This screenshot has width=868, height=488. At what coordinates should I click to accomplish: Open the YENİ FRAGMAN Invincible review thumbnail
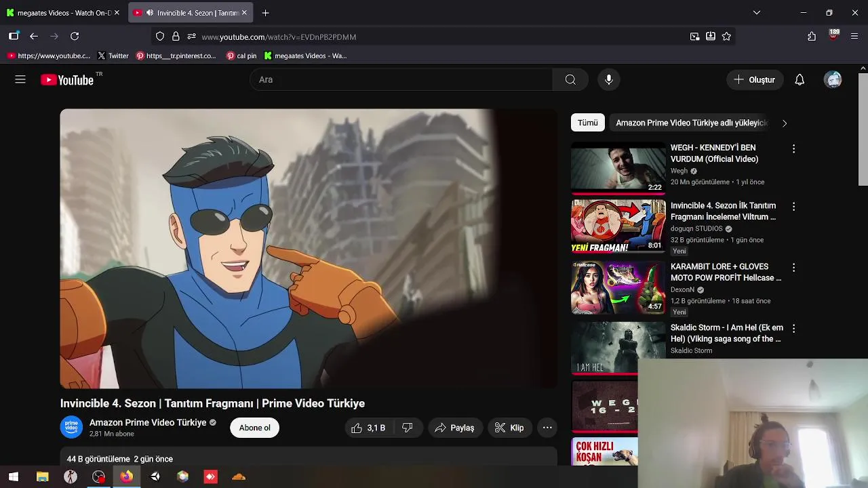click(618, 226)
